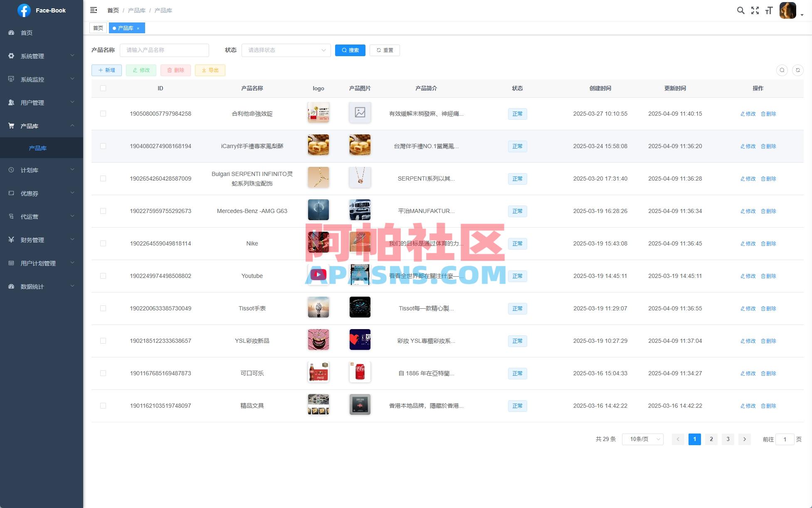The width and height of the screenshot is (812, 508).
Task: Close the 产品库 tab with the x icon
Action: [x=138, y=28]
